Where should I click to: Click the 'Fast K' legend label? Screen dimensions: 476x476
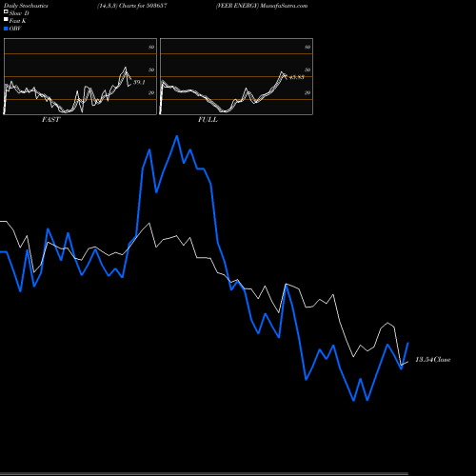point(18,21)
